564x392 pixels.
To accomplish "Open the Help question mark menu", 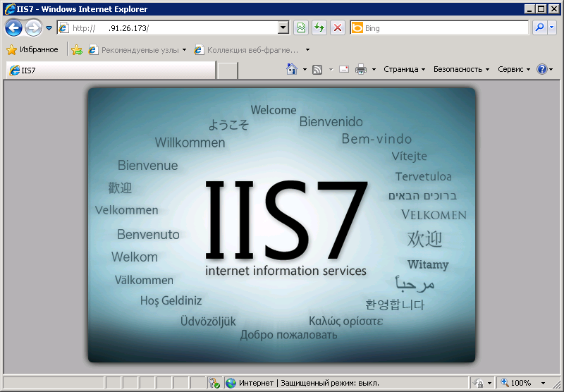I will [544, 69].
